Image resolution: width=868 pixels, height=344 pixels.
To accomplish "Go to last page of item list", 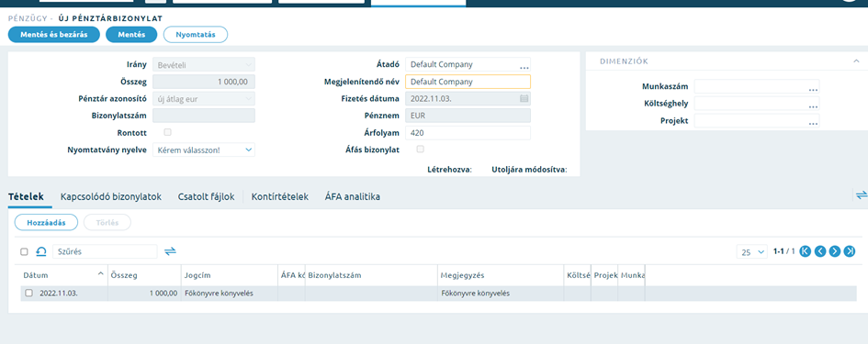I will click(850, 251).
